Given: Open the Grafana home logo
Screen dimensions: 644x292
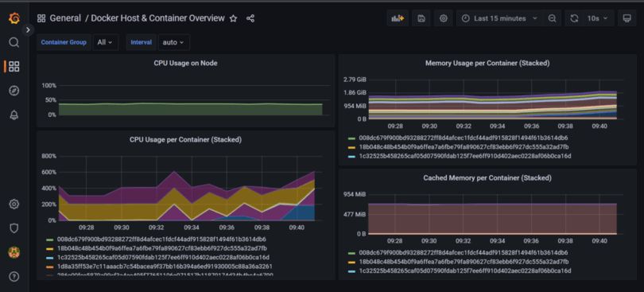Looking at the screenshot, I should tap(14, 19).
